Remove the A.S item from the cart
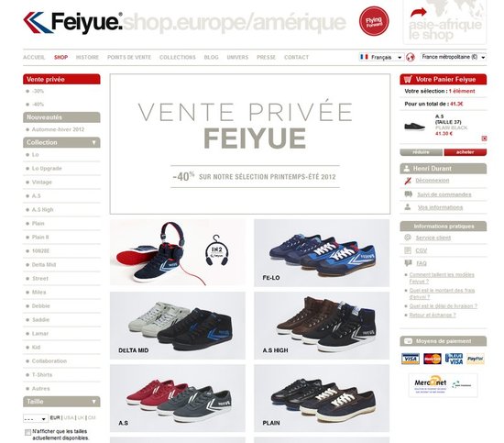The width and height of the screenshot is (504, 443). [x=484, y=138]
